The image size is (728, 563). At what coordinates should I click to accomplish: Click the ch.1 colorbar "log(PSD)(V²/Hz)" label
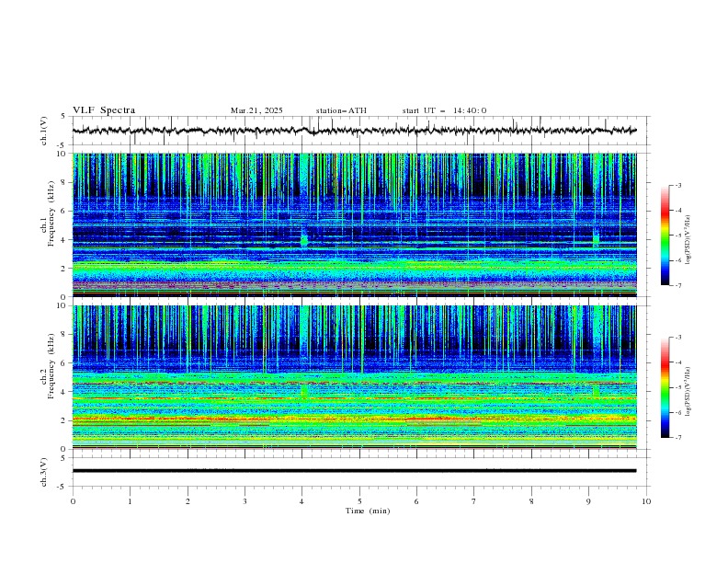688,240
